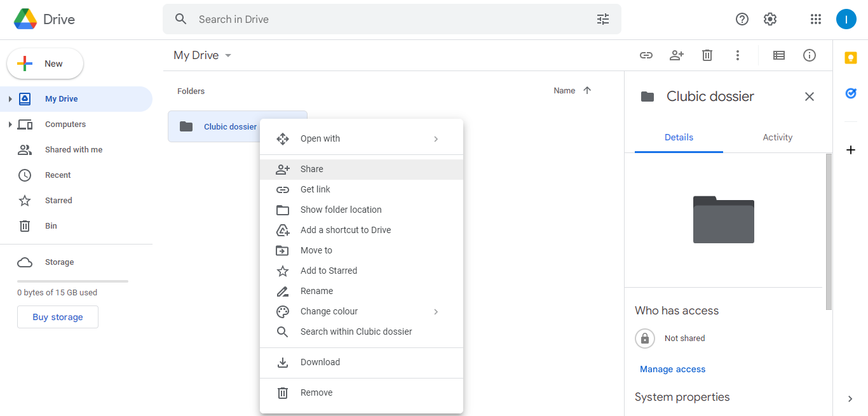Hide the side panel chevron
The width and height of the screenshot is (868, 416).
click(x=851, y=399)
